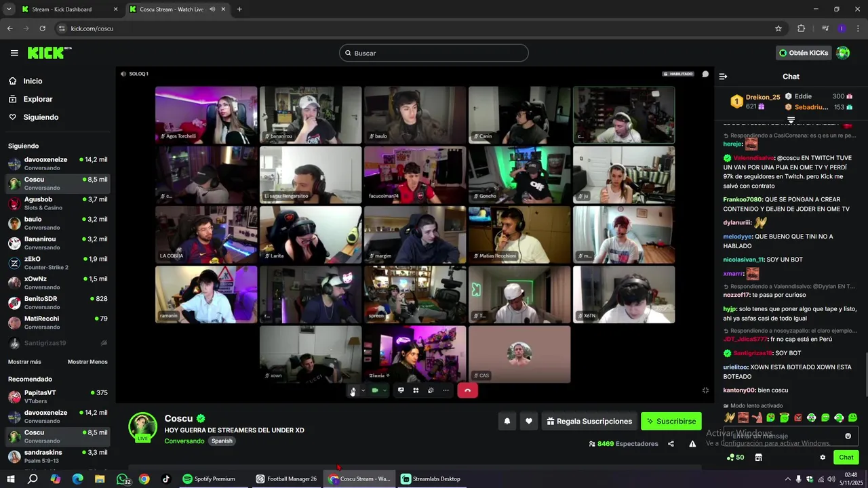Click the 50 channel points balance

735,457
